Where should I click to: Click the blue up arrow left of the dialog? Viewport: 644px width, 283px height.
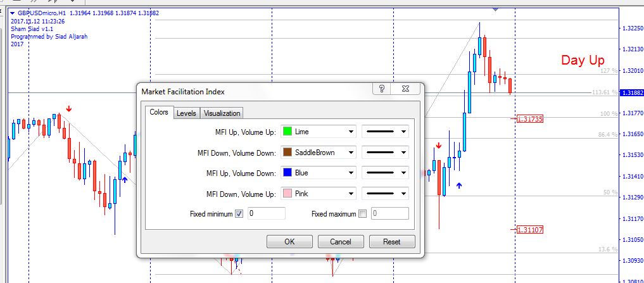coord(125,180)
